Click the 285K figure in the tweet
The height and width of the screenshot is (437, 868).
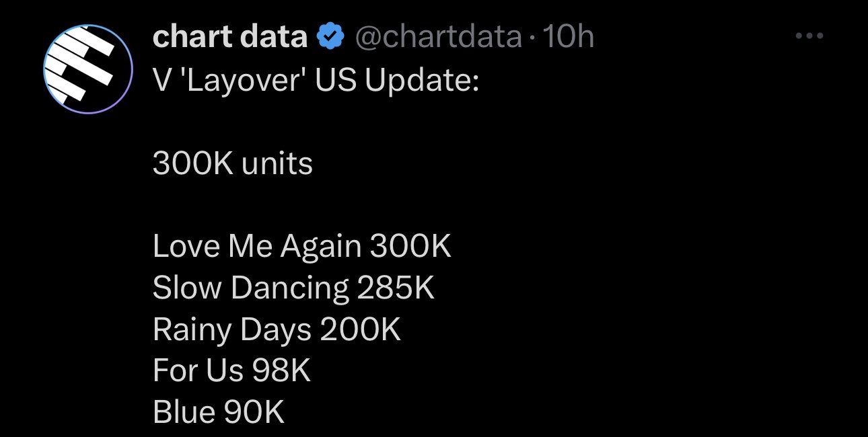point(396,288)
